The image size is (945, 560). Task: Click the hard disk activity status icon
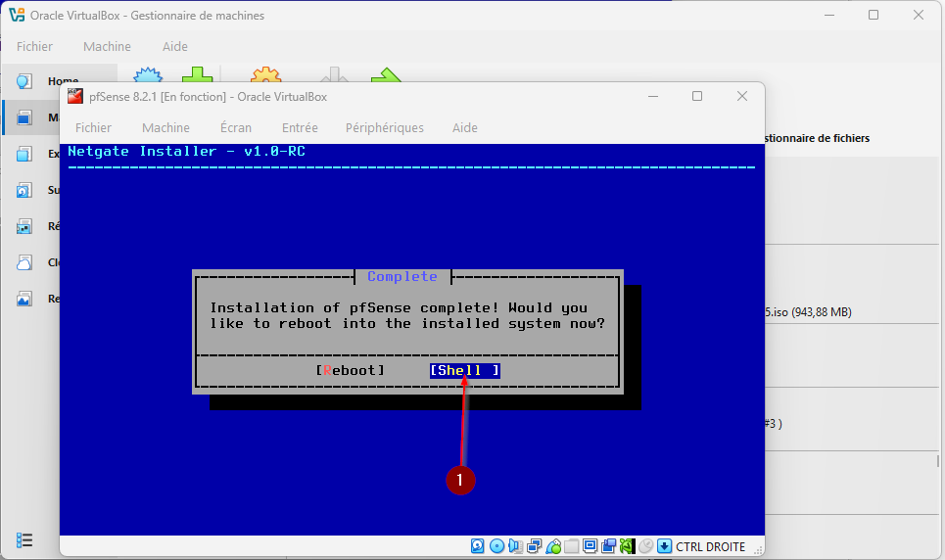click(478, 546)
